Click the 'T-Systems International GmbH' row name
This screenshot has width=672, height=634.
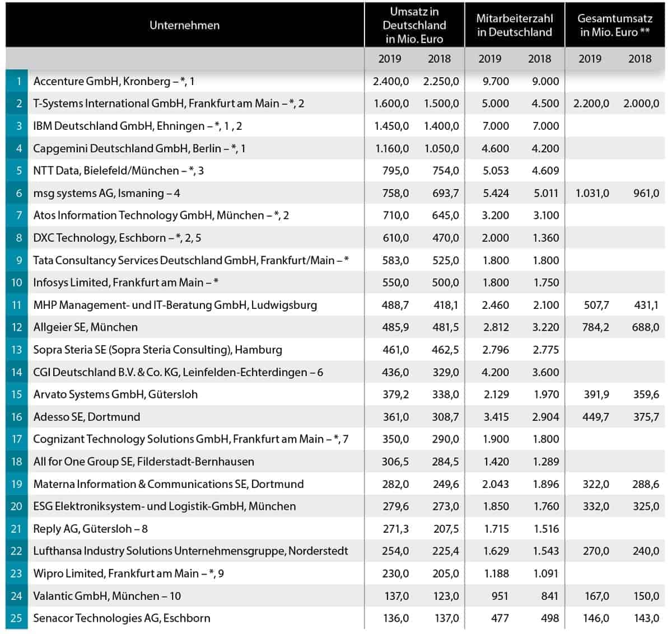(109, 104)
